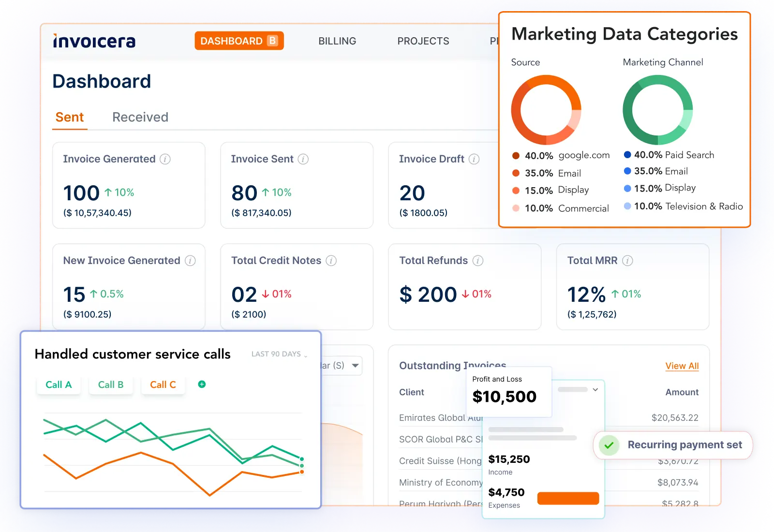The image size is (774, 532).
Task: Click google.com legend color dot
Action: (516, 156)
